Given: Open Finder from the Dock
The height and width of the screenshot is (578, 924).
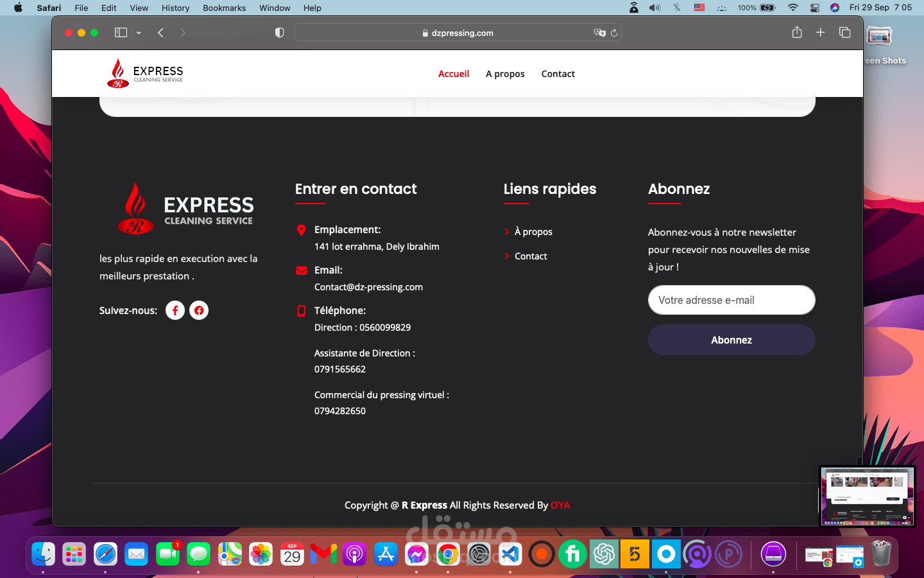Looking at the screenshot, I should (x=43, y=554).
